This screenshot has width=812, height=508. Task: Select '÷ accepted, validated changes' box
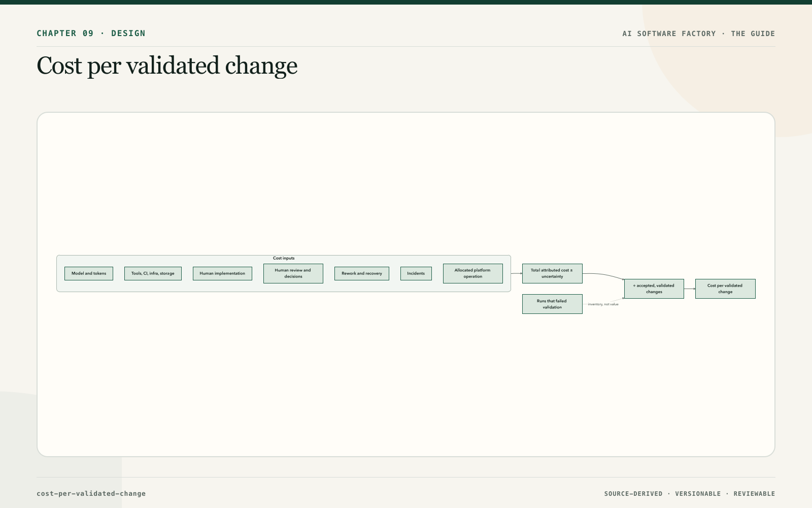click(654, 289)
